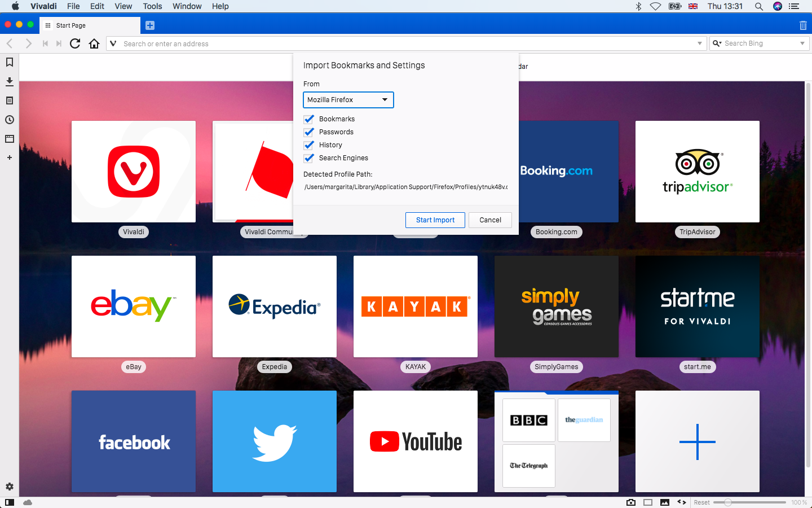Open the History panel clock icon
Image resolution: width=812 pixels, height=508 pixels.
(x=10, y=120)
